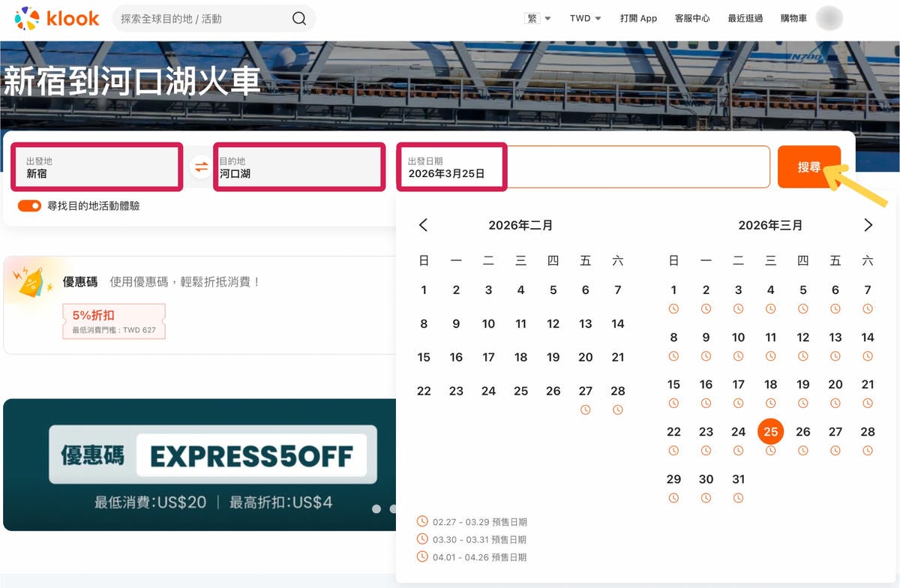Click the 03.30 - 03.31 預售日期 legend
Viewport: 900px width, 588px height.
coord(472,539)
